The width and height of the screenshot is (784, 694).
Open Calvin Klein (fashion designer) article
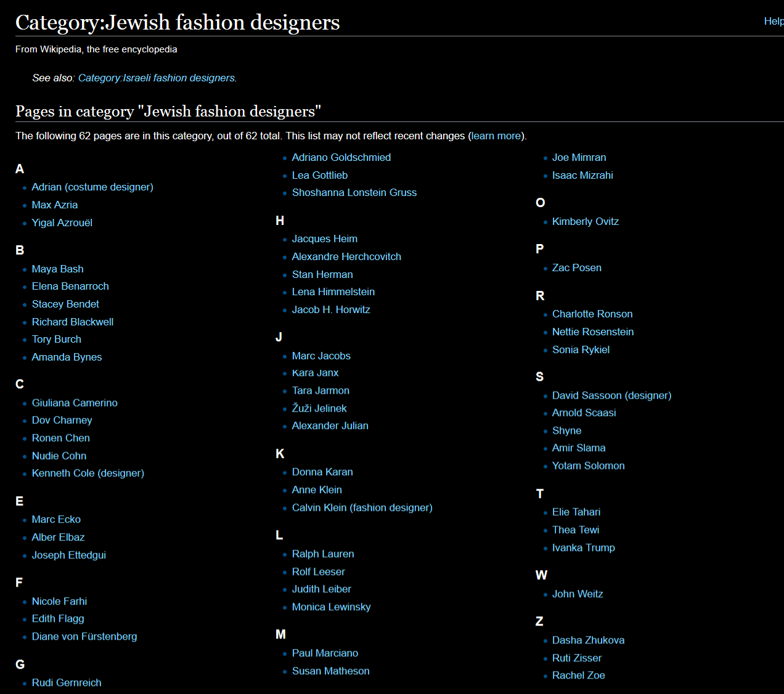[x=362, y=507]
